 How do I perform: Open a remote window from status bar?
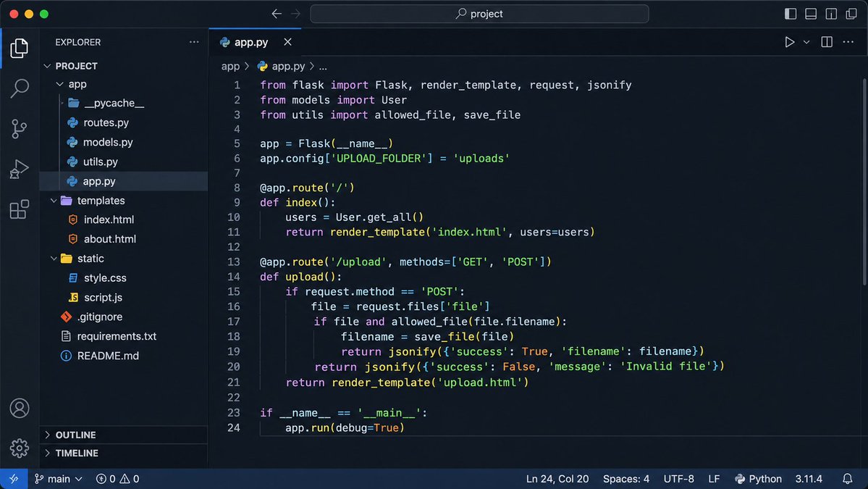(x=14, y=478)
